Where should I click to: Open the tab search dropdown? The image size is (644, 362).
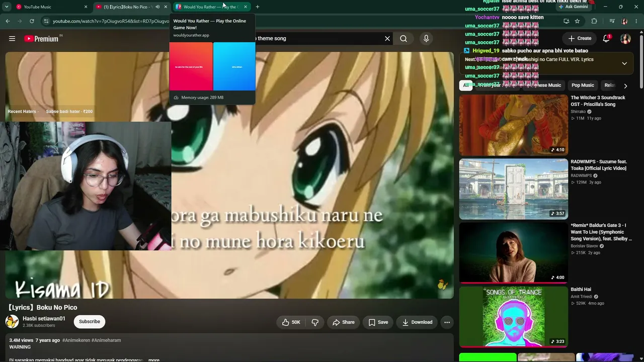click(7, 7)
